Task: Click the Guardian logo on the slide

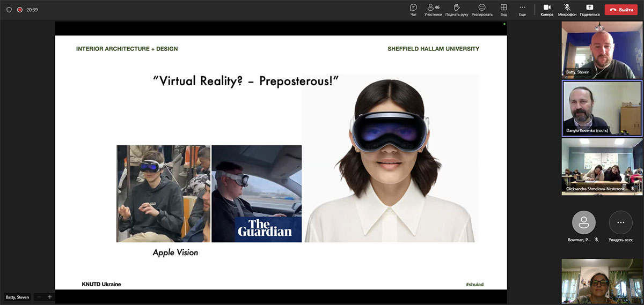Action: (265, 228)
